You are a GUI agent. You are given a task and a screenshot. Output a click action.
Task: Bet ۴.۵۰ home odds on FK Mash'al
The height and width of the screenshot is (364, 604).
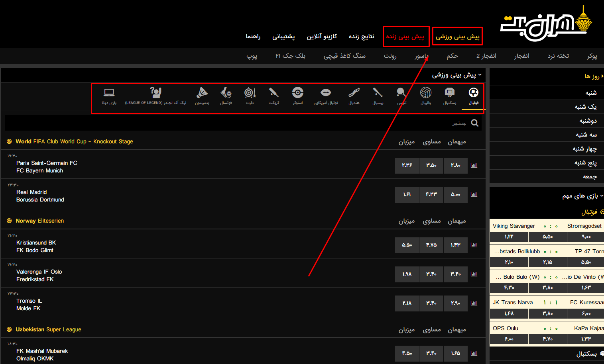407,353
